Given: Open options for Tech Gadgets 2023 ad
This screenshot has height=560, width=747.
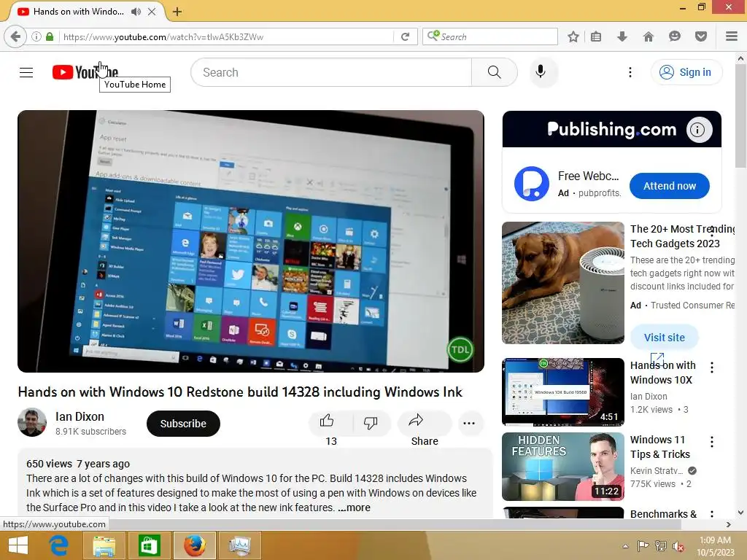Looking at the screenshot, I should point(712,232).
